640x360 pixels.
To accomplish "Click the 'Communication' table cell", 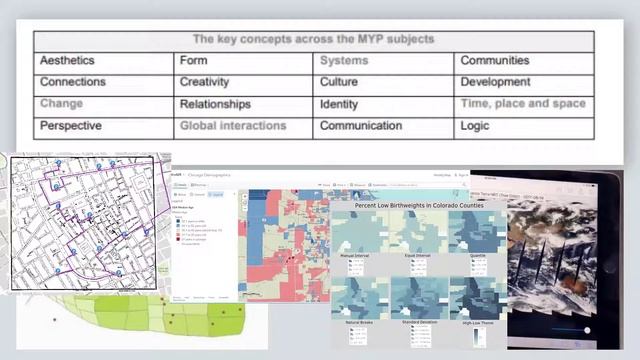I will pos(383,129).
